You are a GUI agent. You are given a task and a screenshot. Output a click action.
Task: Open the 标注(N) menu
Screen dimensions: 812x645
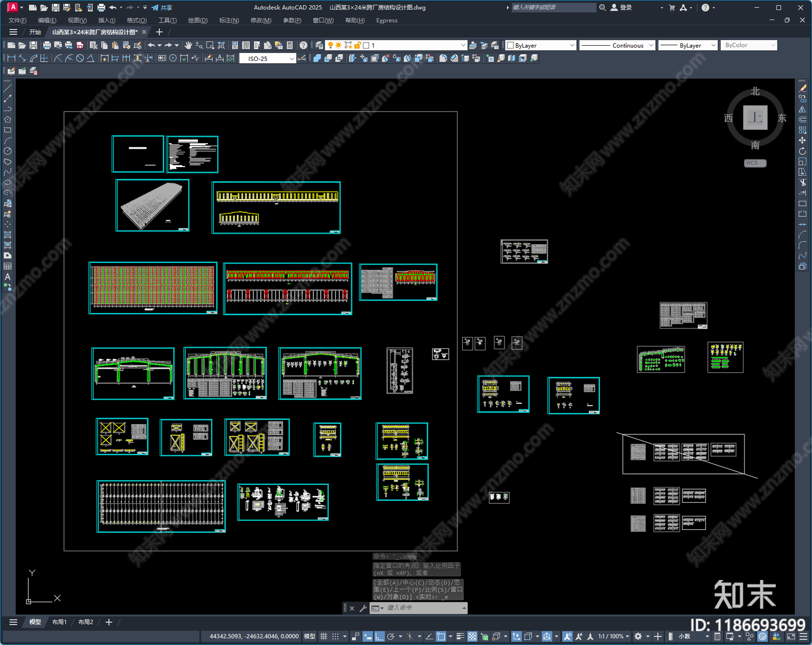[229, 20]
